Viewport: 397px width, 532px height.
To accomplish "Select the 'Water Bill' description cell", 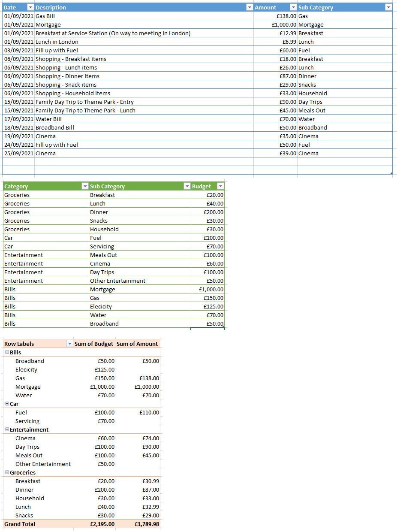I will click(x=144, y=119).
